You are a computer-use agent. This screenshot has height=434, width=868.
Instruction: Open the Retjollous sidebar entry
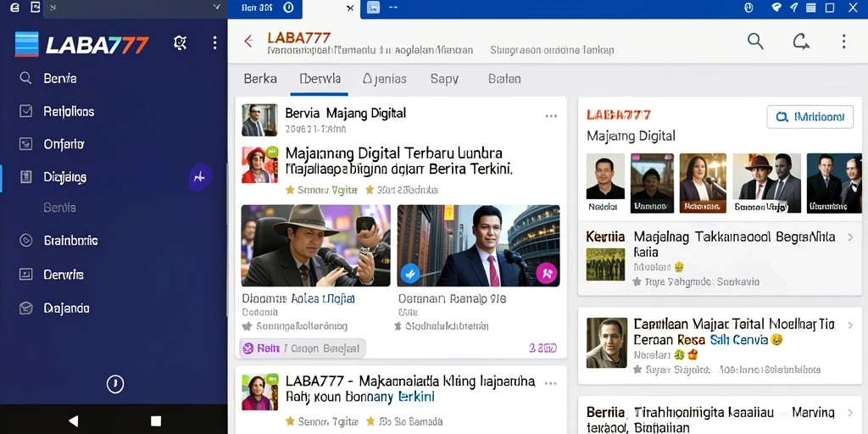[69, 111]
